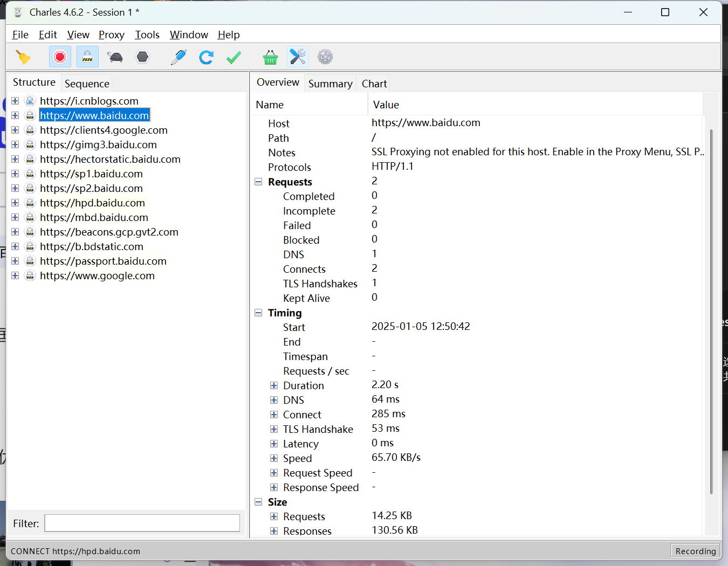Viewport: 728px width, 566px height.
Task: Expand the Duration timing row
Action: 274,385
